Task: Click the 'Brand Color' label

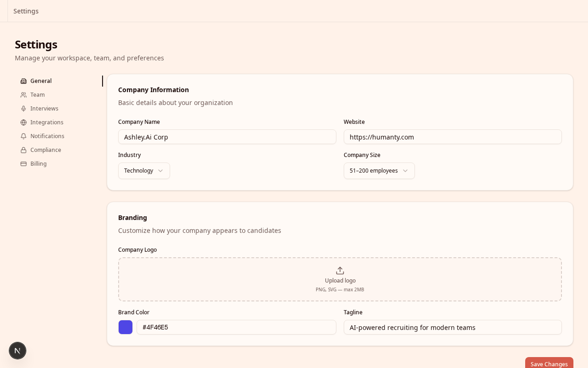Action: [x=134, y=312]
